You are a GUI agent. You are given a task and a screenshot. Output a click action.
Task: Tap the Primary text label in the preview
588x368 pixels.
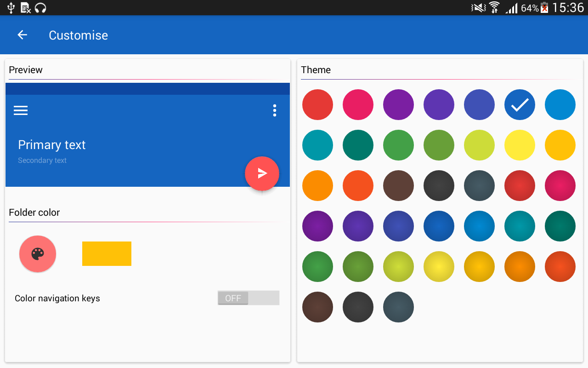coord(51,144)
